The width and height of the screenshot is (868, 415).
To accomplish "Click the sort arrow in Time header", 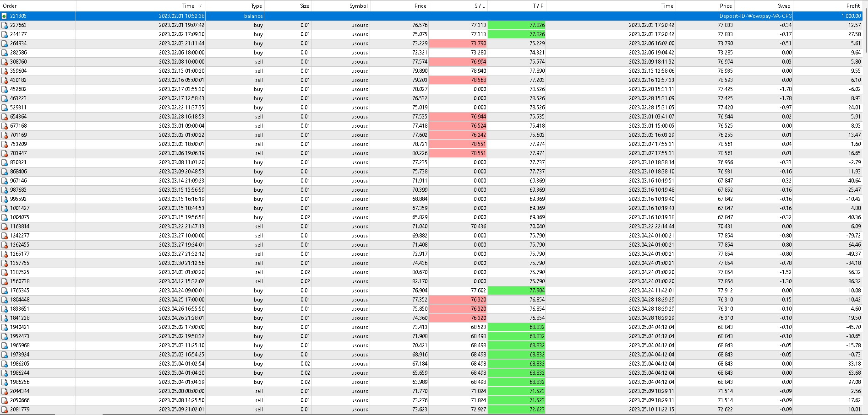I will click(x=200, y=6).
